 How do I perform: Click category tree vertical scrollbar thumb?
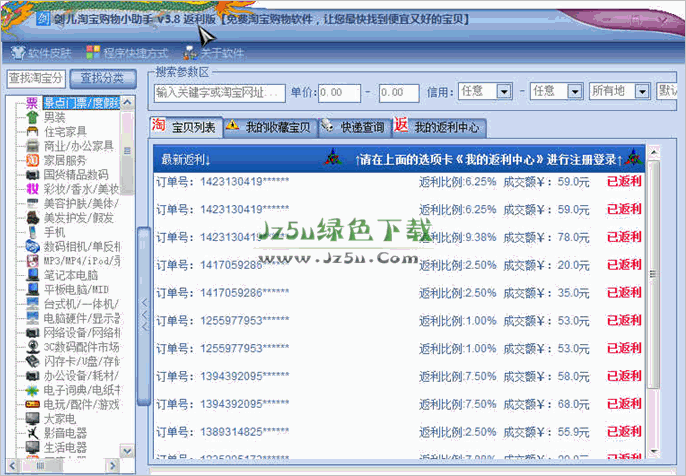pos(127,151)
